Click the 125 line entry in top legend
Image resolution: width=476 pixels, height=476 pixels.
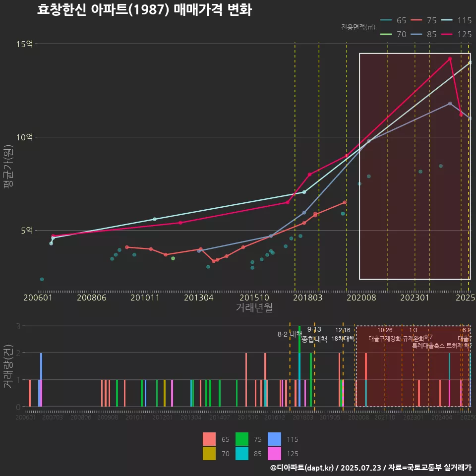(457, 34)
